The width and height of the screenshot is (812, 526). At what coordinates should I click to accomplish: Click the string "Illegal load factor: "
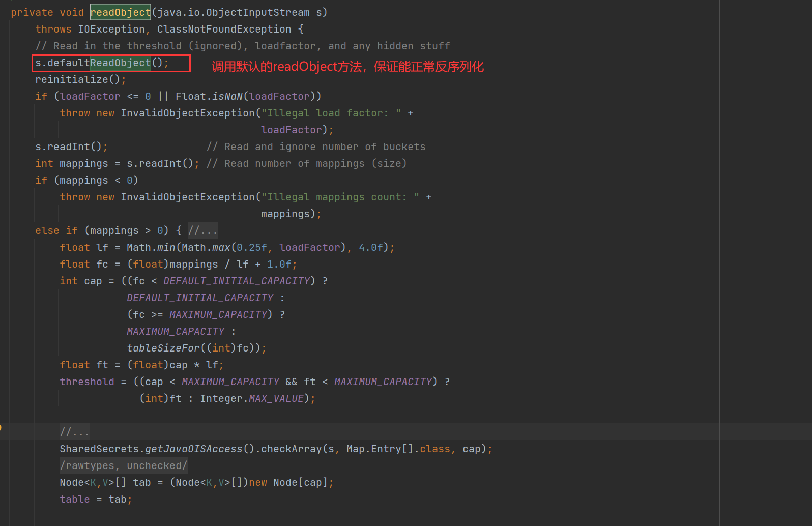pos(331,113)
